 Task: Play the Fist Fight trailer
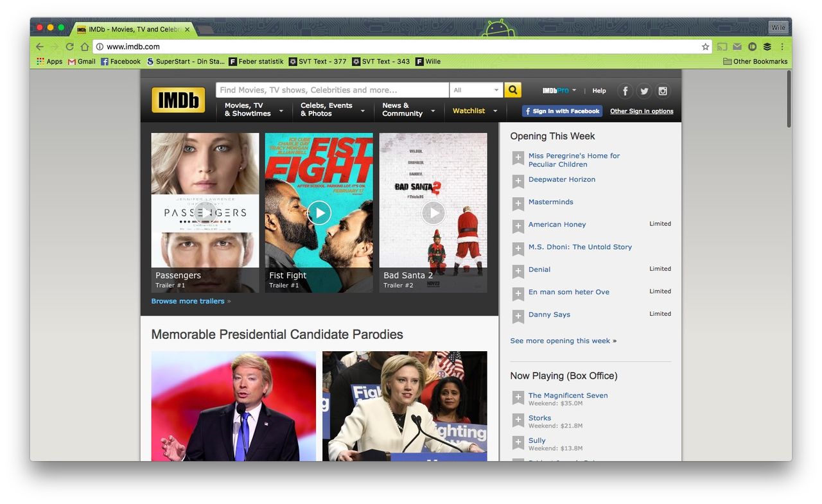pyautogui.click(x=319, y=213)
